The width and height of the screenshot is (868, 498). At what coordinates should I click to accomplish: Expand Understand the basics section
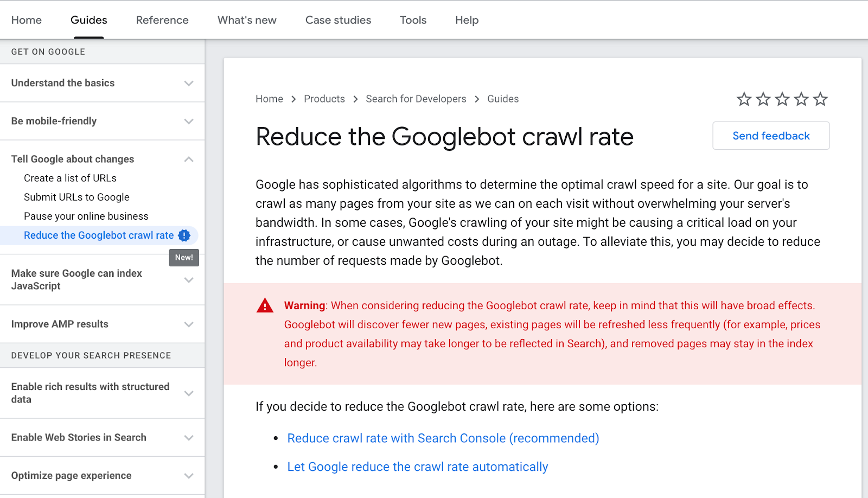[x=188, y=84]
